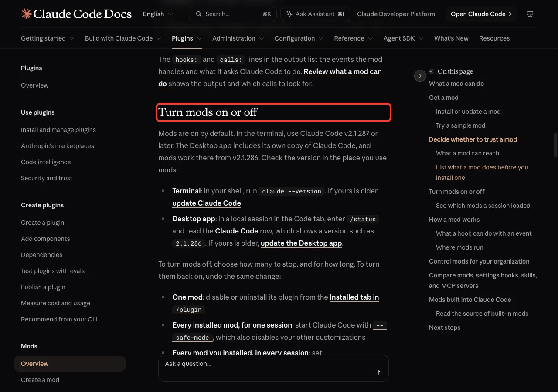Screen dimensions: 558x392
Task: Click the page scrollbar thumb
Action: [555, 145]
